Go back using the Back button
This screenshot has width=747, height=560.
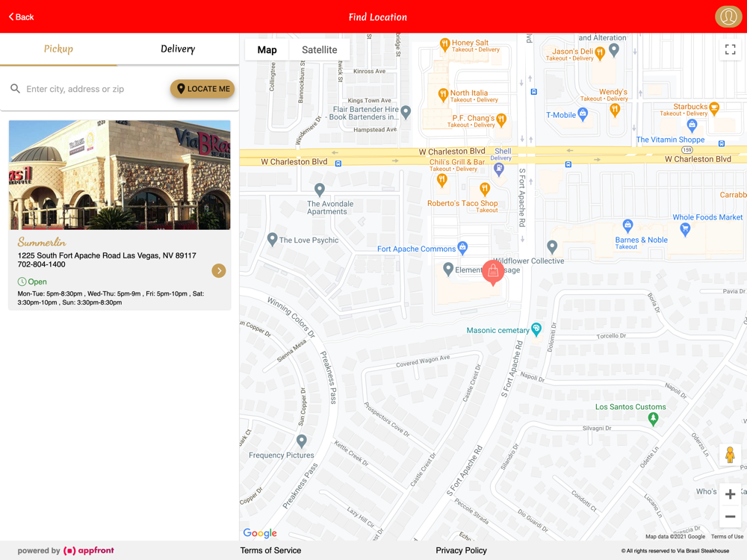pyautogui.click(x=22, y=17)
